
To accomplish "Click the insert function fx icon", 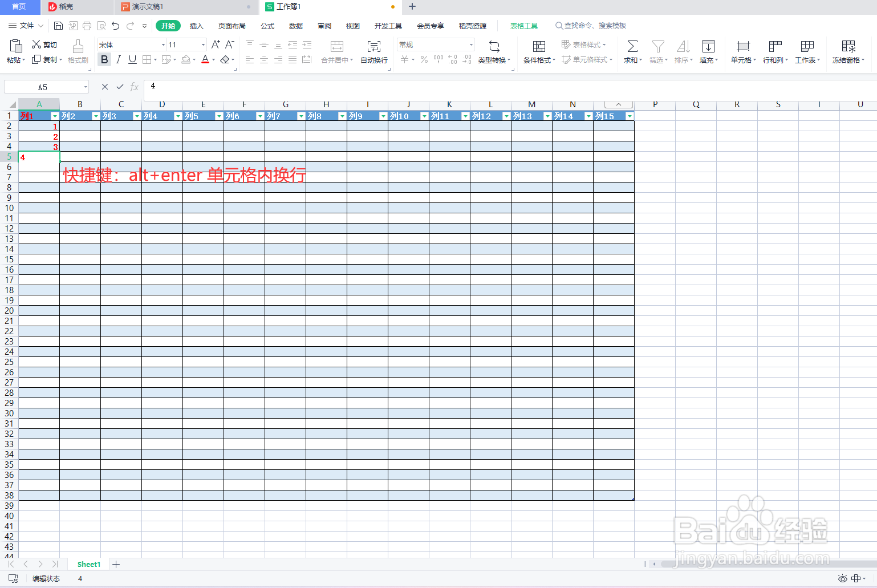I will click(135, 87).
